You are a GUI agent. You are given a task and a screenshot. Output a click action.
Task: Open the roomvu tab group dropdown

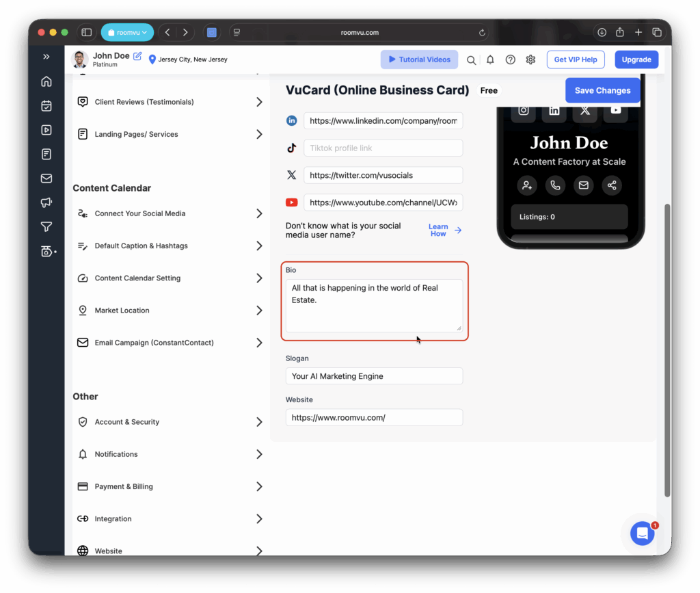pyautogui.click(x=127, y=32)
